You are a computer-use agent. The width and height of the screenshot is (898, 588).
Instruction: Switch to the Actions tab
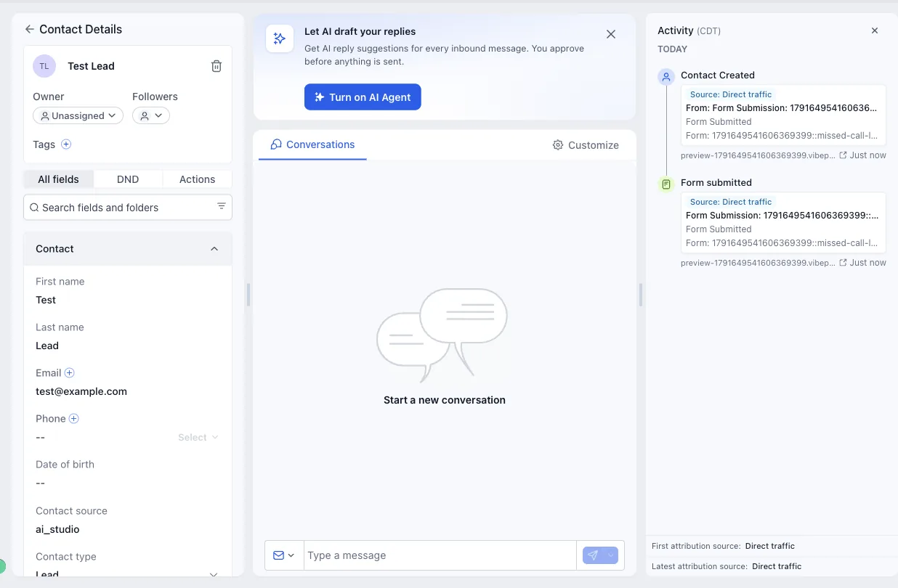(197, 179)
